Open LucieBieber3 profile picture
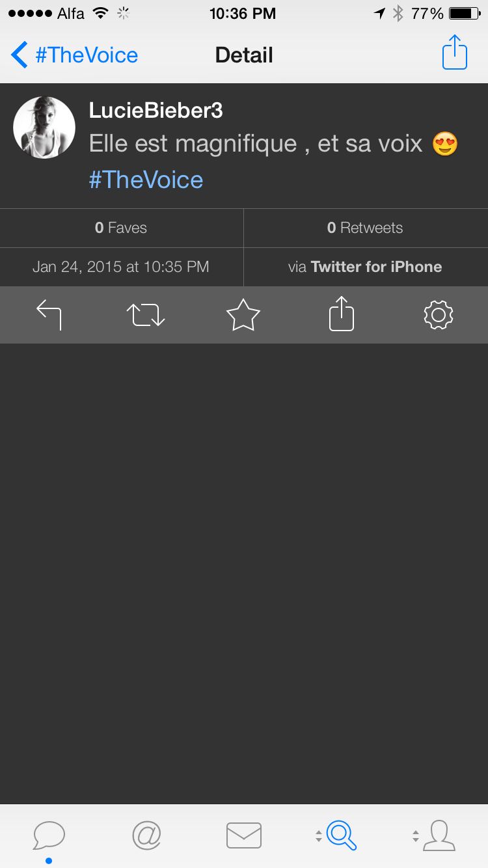Image resolution: width=488 pixels, height=868 pixels. tap(44, 128)
